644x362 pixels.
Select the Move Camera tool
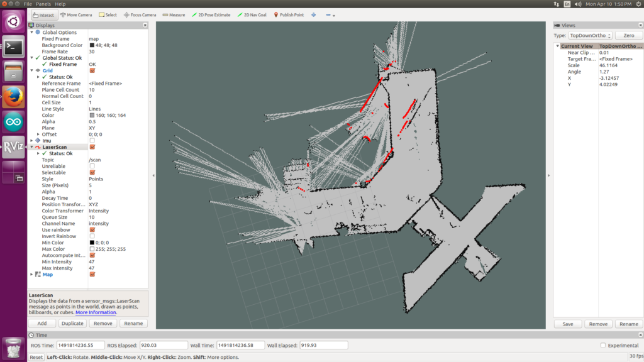point(77,14)
